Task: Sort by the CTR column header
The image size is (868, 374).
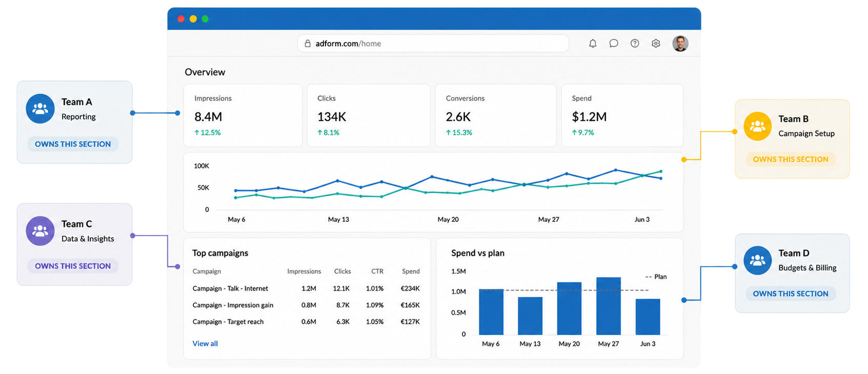Action: 377,271
